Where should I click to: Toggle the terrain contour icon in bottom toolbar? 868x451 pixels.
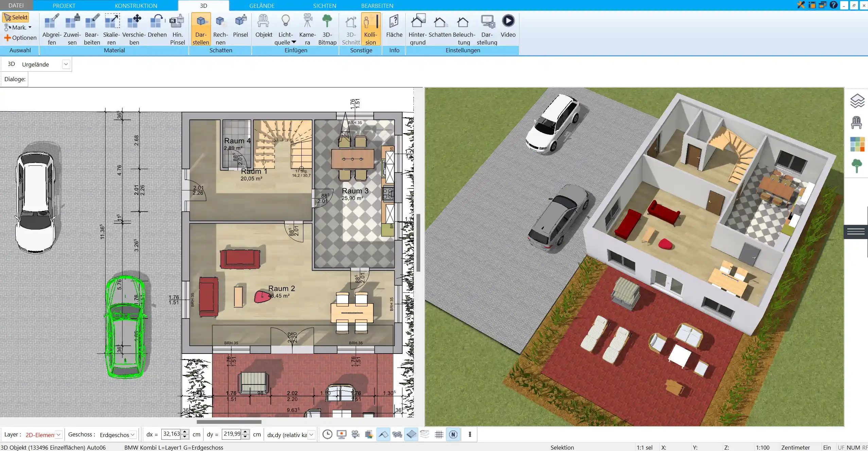point(425,434)
